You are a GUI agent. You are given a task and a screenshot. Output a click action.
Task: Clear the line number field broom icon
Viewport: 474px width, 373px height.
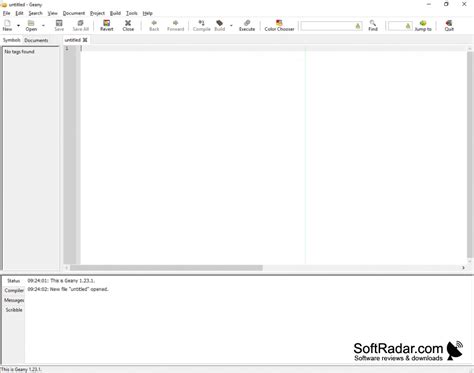[408, 26]
